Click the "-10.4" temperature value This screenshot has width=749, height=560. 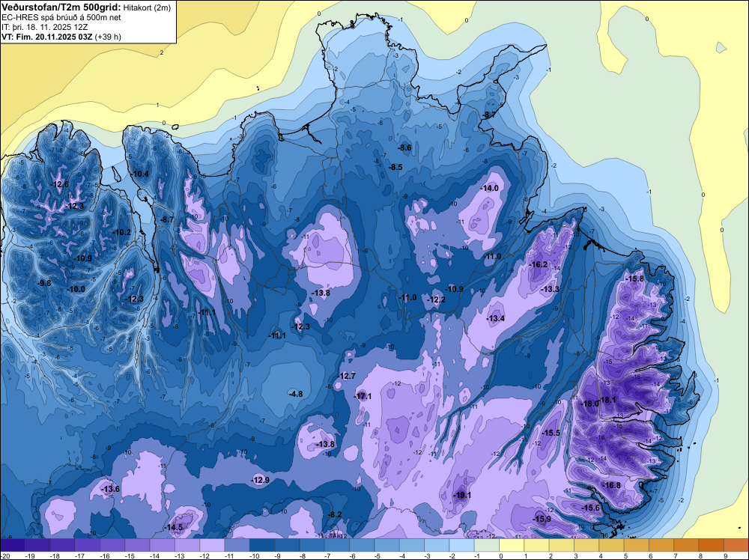click(x=141, y=174)
